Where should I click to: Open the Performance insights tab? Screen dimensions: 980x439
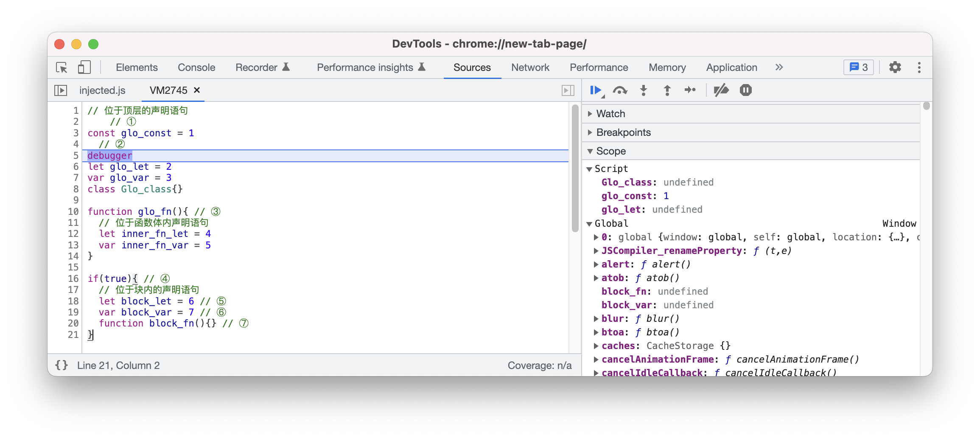(x=371, y=68)
